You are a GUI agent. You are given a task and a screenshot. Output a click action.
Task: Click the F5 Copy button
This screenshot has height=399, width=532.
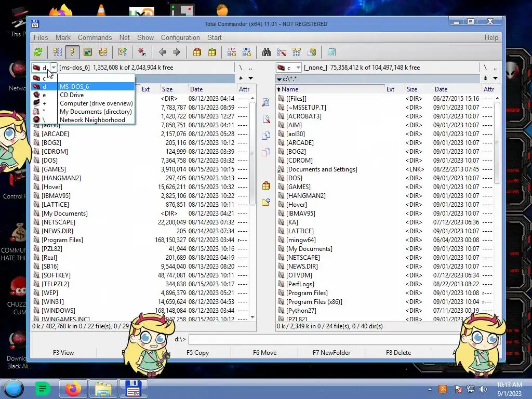coord(197,353)
